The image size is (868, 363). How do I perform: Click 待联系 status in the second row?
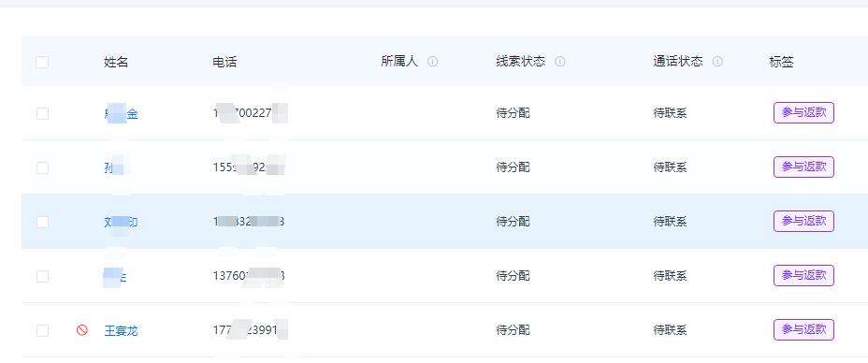point(670,167)
